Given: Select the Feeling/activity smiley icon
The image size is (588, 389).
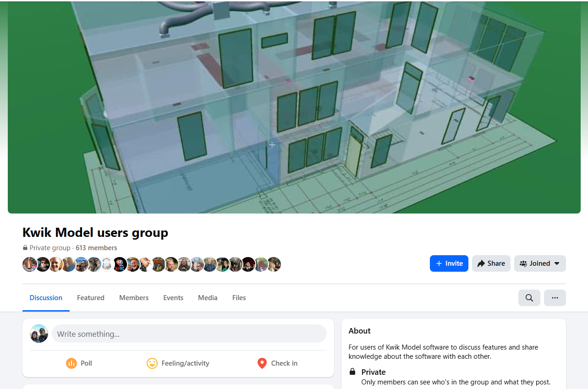Looking at the screenshot, I should pos(152,363).
